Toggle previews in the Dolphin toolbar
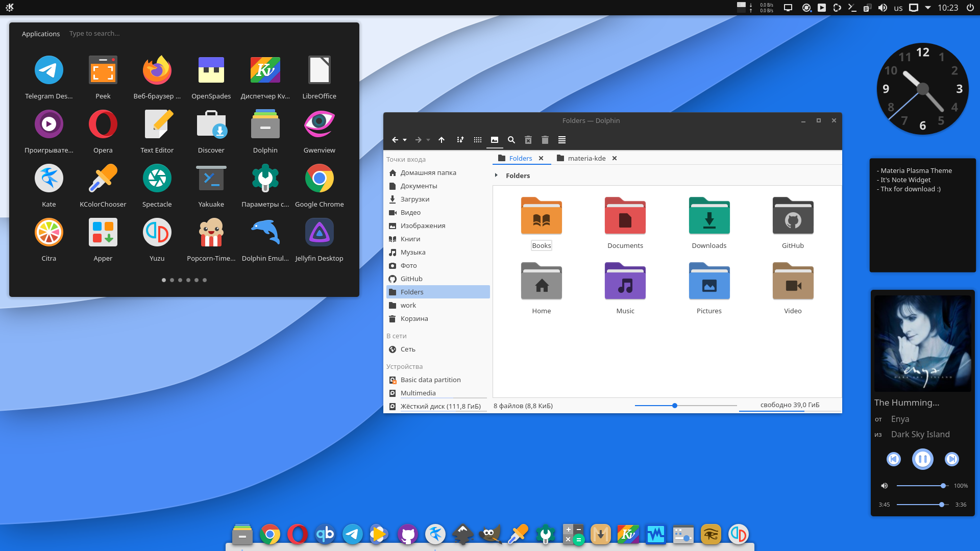 point(495,140)
